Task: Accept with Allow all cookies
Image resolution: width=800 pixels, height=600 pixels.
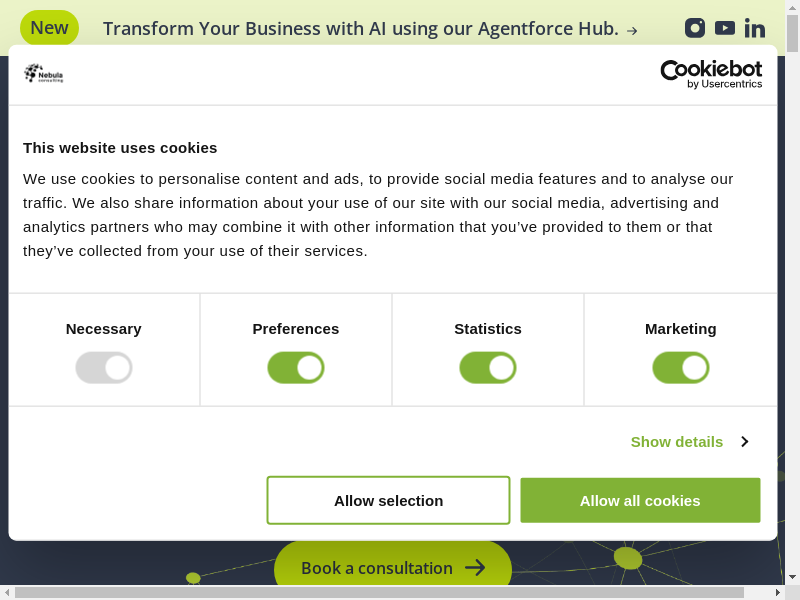Action: 640,500
